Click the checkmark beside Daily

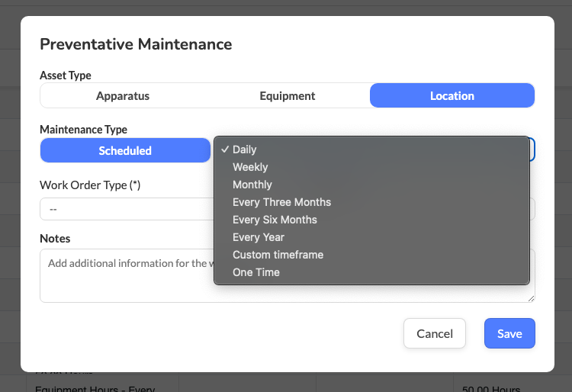(x=225, y=149)
